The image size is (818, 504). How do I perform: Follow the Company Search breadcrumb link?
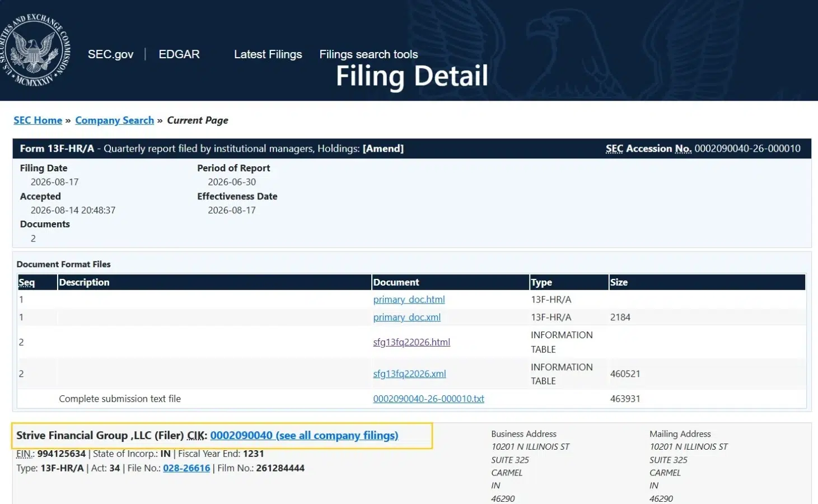(x=114, y=120)
